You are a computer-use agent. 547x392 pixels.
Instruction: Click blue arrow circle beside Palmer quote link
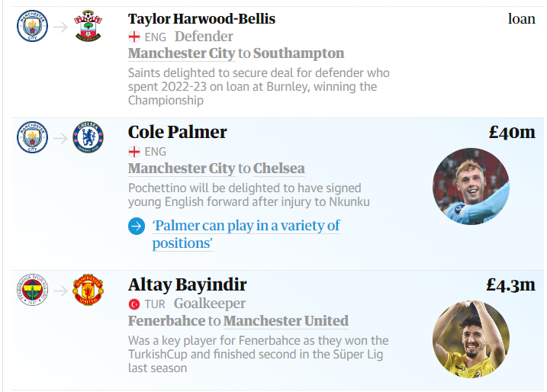tap(137, 227)
